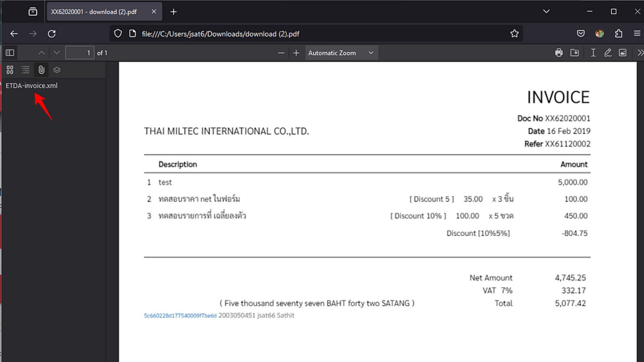644x362 pixels.
Task: Click the page number input field
Action: [79, 53]
